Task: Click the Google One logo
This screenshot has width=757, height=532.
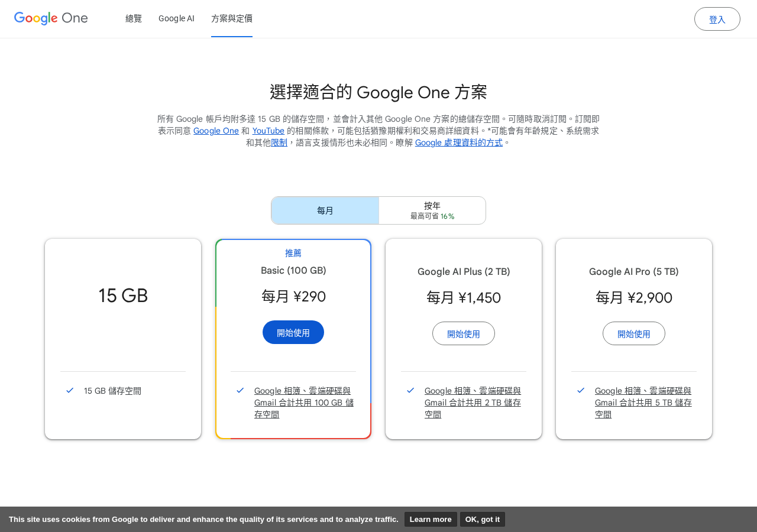Action: coord(51,18)
